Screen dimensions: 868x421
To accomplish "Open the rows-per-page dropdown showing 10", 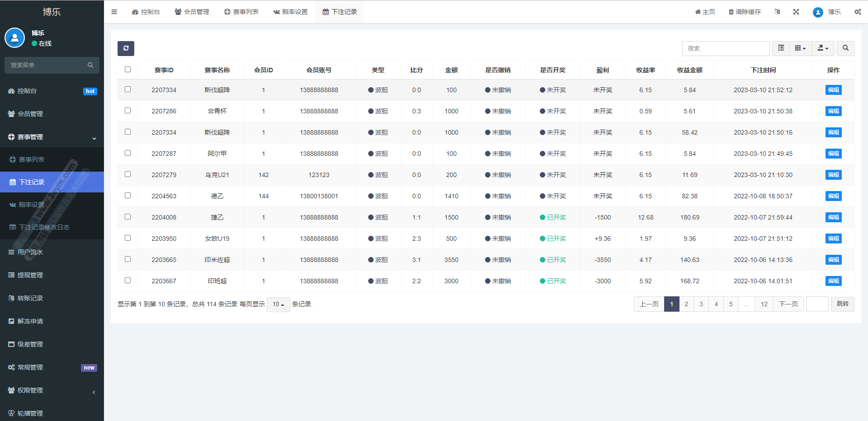I will point(278,304).
